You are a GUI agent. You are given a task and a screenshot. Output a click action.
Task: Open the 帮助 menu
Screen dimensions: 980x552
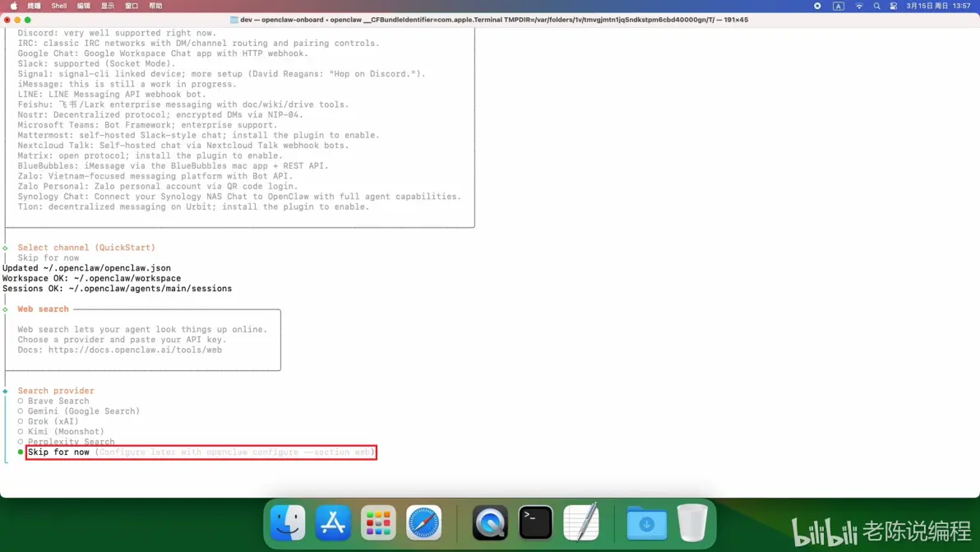point(155,6)
